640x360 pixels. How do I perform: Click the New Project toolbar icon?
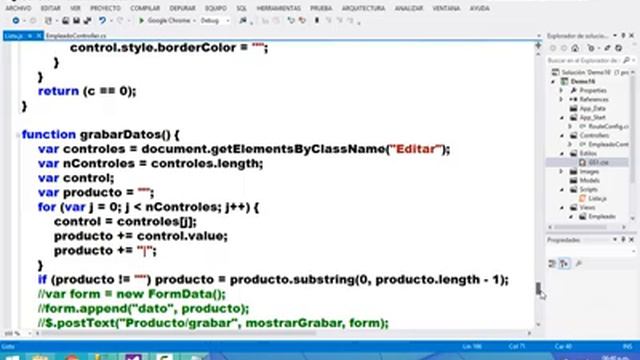[48, 20]
